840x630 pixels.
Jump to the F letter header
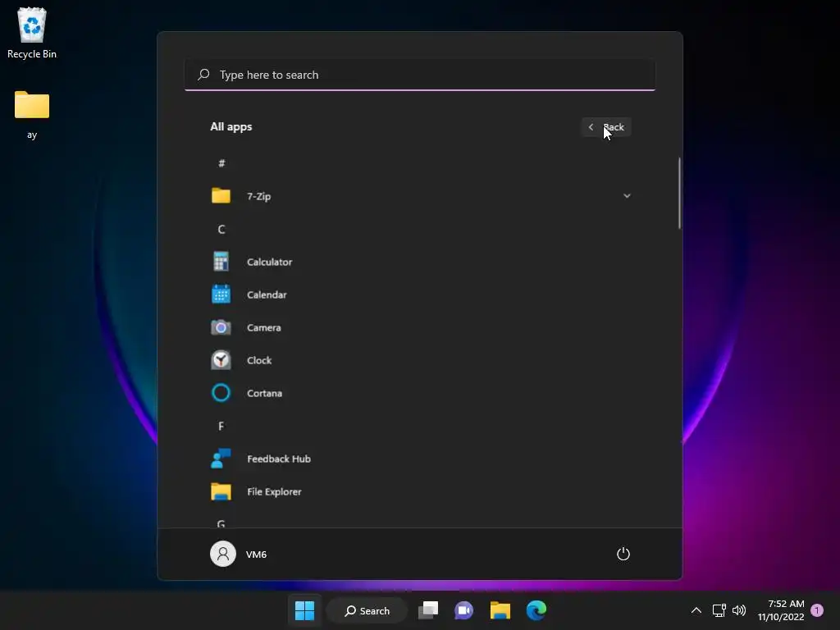tap(221, 426)
